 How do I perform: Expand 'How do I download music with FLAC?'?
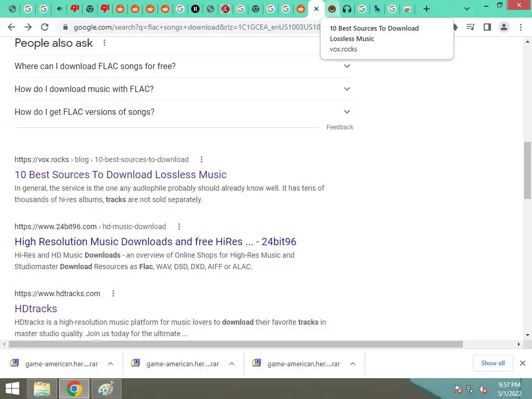184,89
